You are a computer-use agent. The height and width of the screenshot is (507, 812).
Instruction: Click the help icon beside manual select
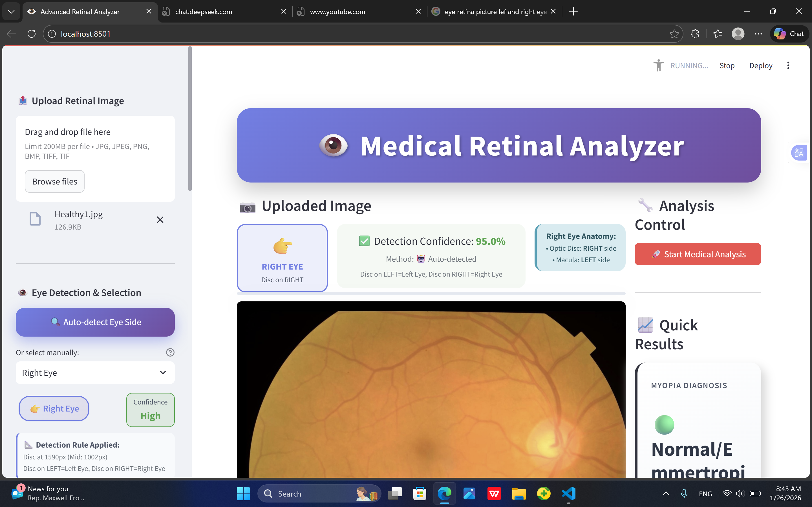click(170, 352)
